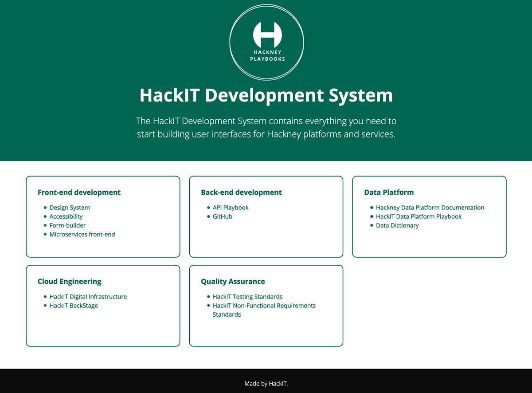Click the Quality Assurance heading

tap(233, 282)
